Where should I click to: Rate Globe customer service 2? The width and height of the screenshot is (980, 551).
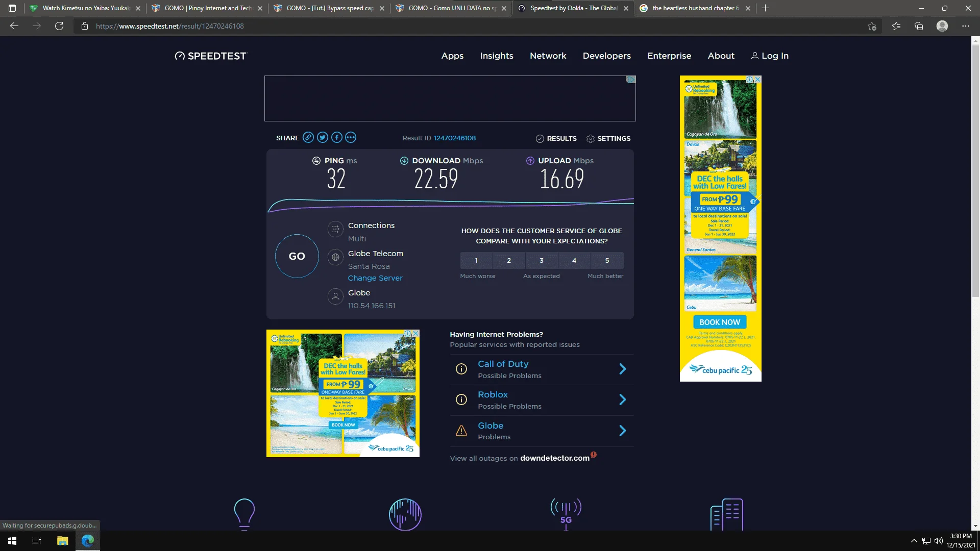[509, 260]
